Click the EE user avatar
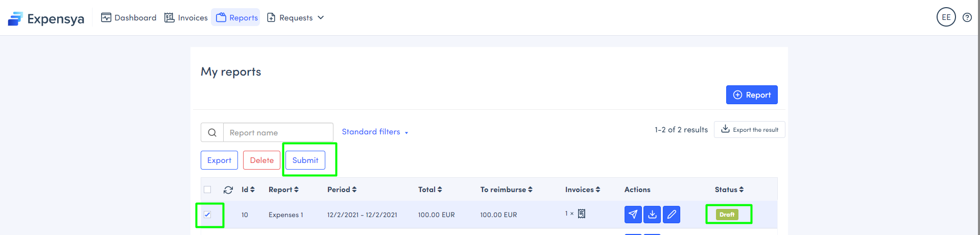This screenshot has width=980, height=235. pyautogui.click(x=946, y=17)
